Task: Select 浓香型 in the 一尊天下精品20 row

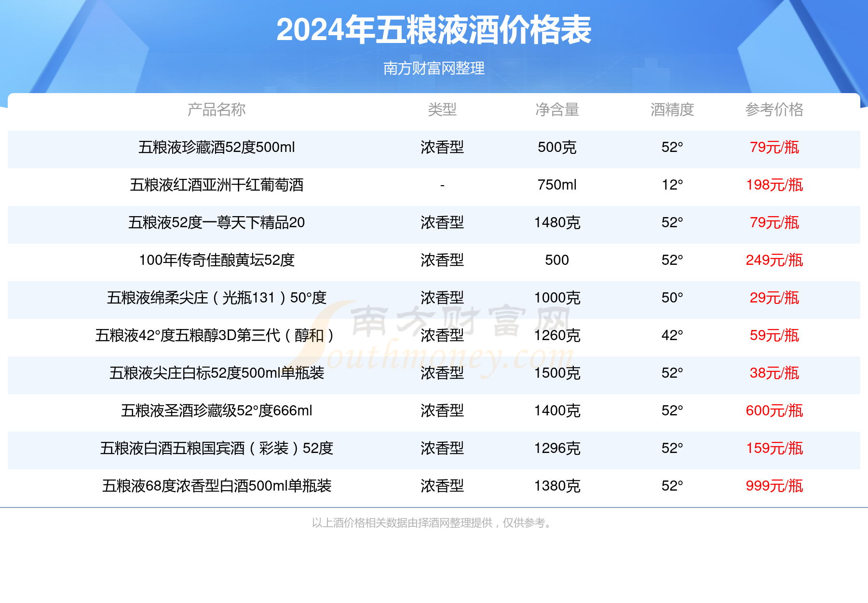Action: pos(442,222)
